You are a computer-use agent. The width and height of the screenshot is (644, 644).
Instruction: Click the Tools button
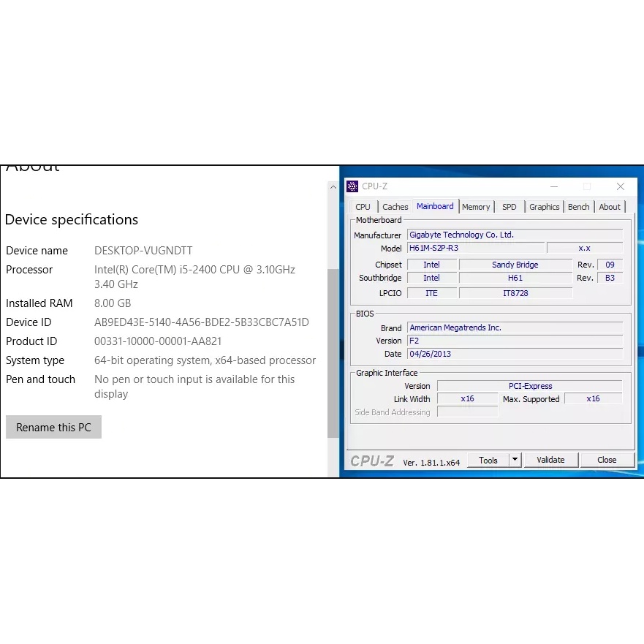click(488, 460)
